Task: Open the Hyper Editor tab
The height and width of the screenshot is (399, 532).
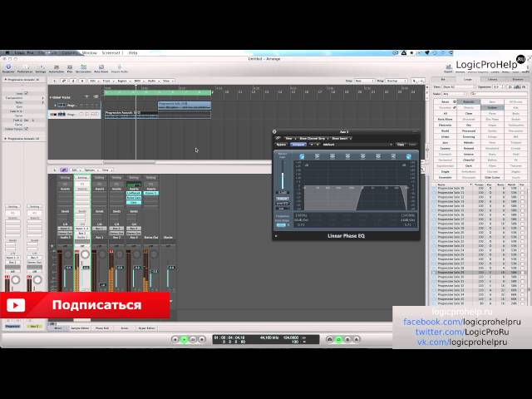Action: coord(146,328)
